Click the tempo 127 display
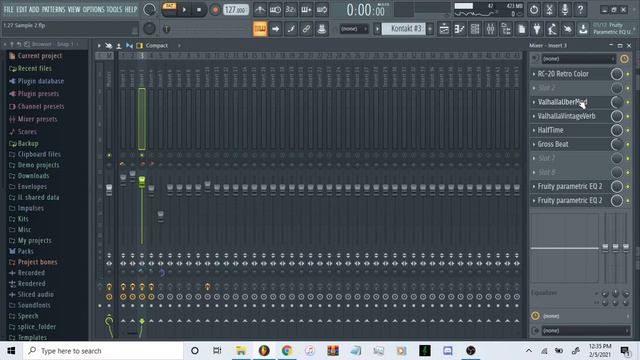This screenshot has height=360, width=640. (x=236, y=9)
